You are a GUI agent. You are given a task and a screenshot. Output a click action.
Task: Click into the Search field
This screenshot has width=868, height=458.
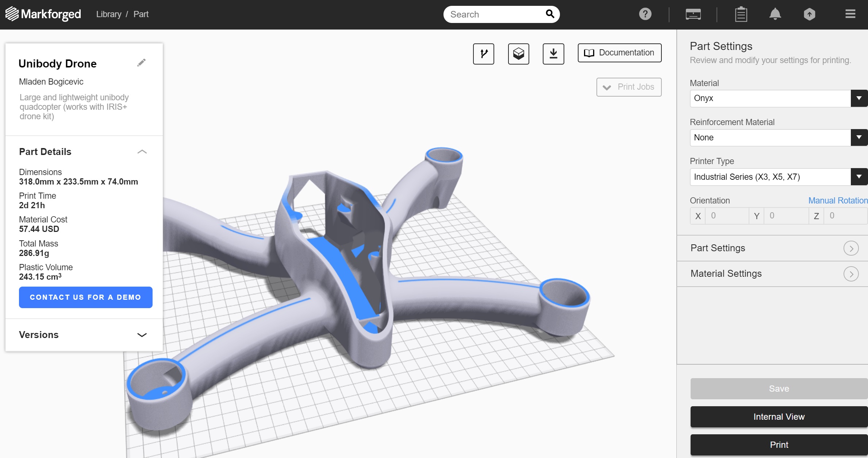[495, 14]
